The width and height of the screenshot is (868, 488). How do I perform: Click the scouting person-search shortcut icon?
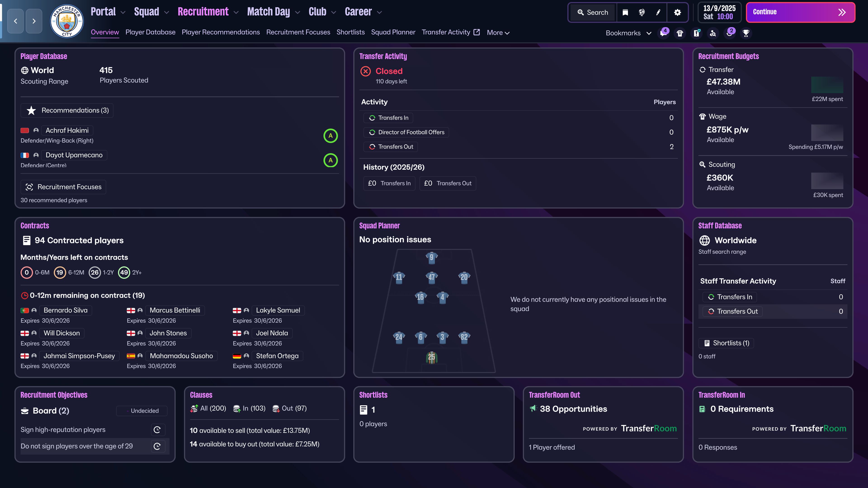[713, 33]
